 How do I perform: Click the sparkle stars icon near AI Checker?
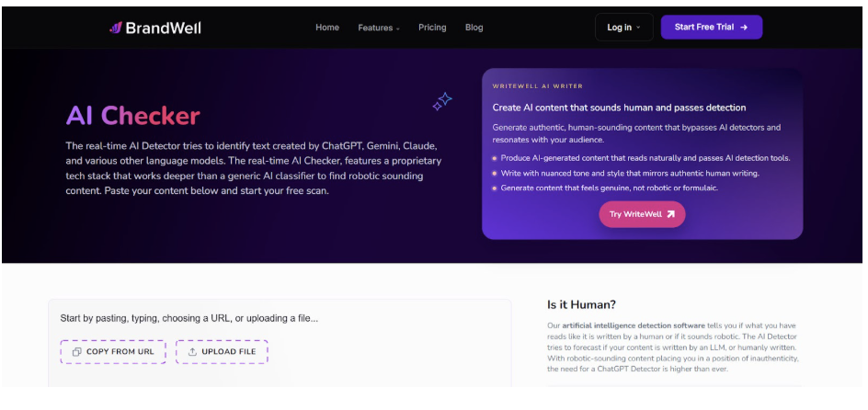click(442, 101)
